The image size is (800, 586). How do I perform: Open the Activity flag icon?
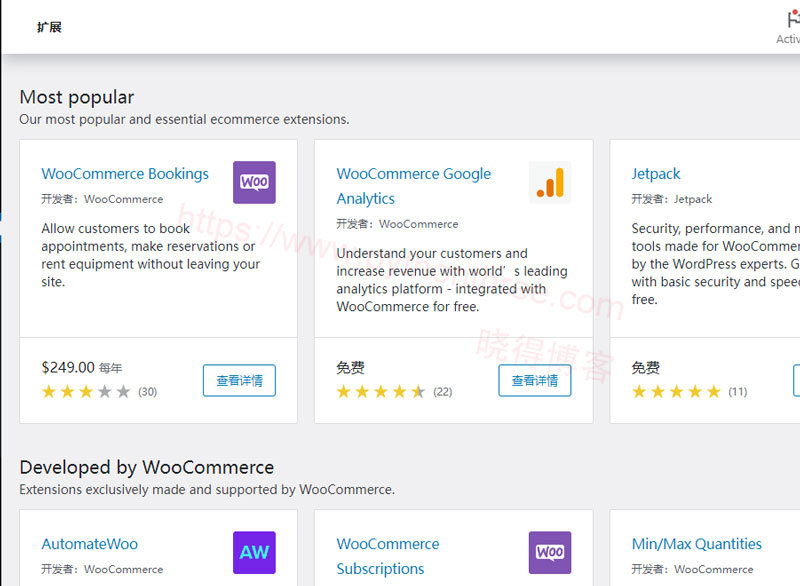(793, 20)
